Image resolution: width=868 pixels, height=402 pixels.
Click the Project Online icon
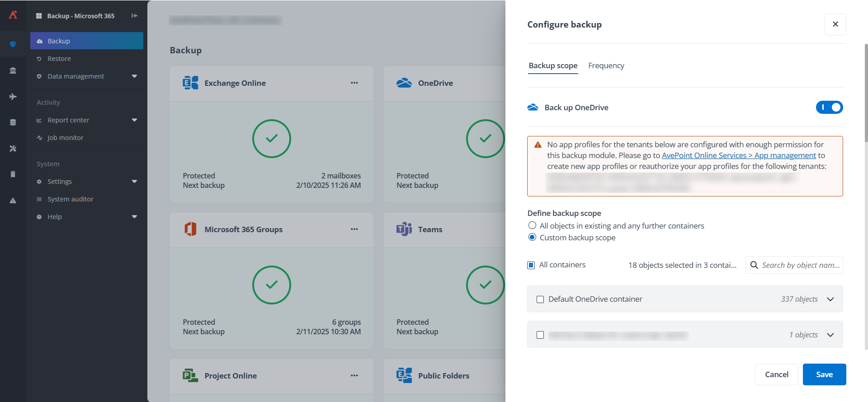[x=190, y=376]
